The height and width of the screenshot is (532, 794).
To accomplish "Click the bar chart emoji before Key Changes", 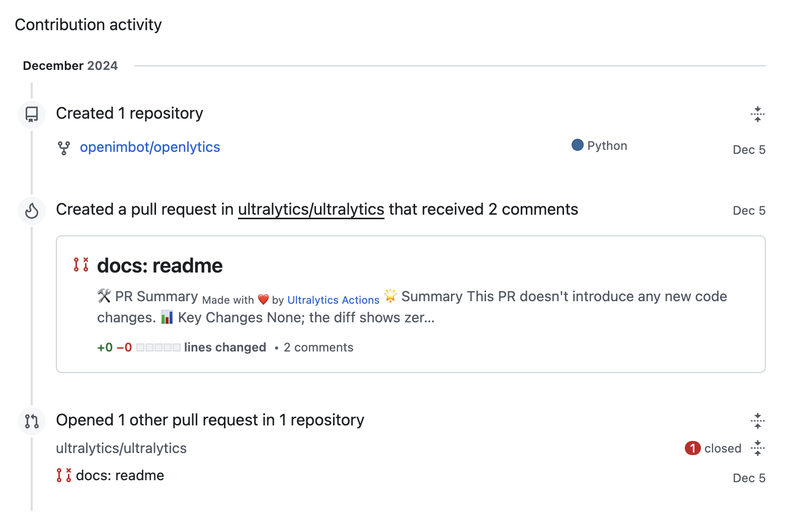I will (167, 317).
